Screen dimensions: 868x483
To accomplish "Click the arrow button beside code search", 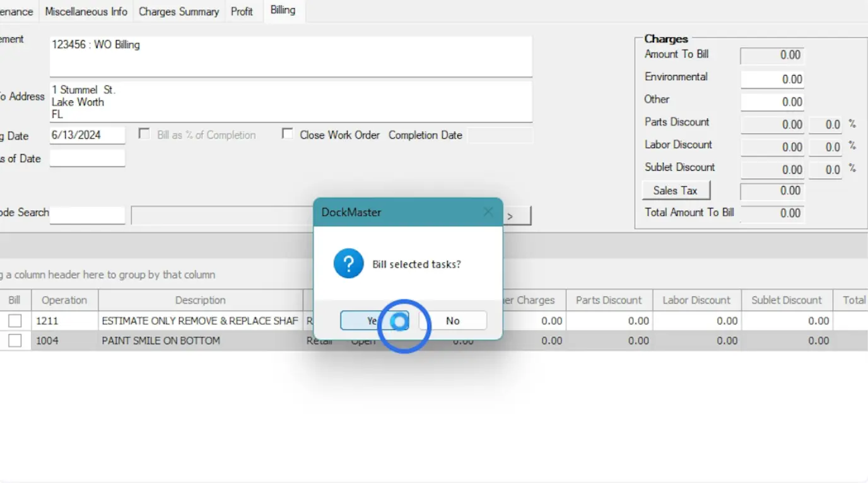I will tap(517, 216).
